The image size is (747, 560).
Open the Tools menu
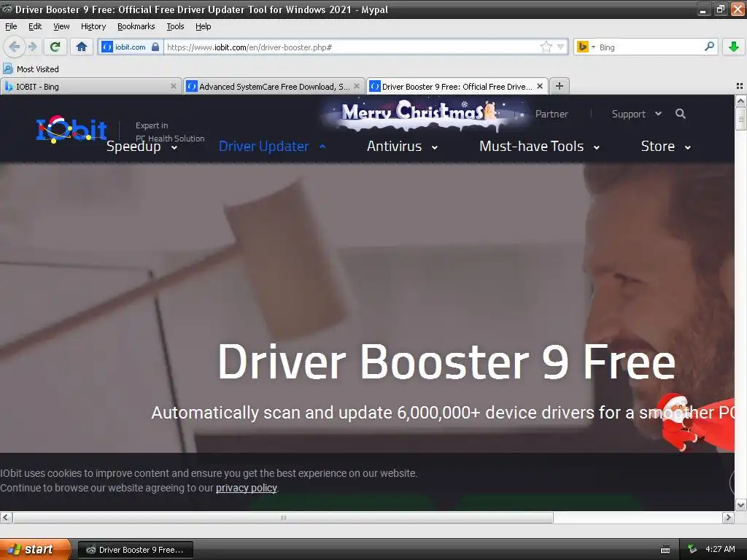175,26
